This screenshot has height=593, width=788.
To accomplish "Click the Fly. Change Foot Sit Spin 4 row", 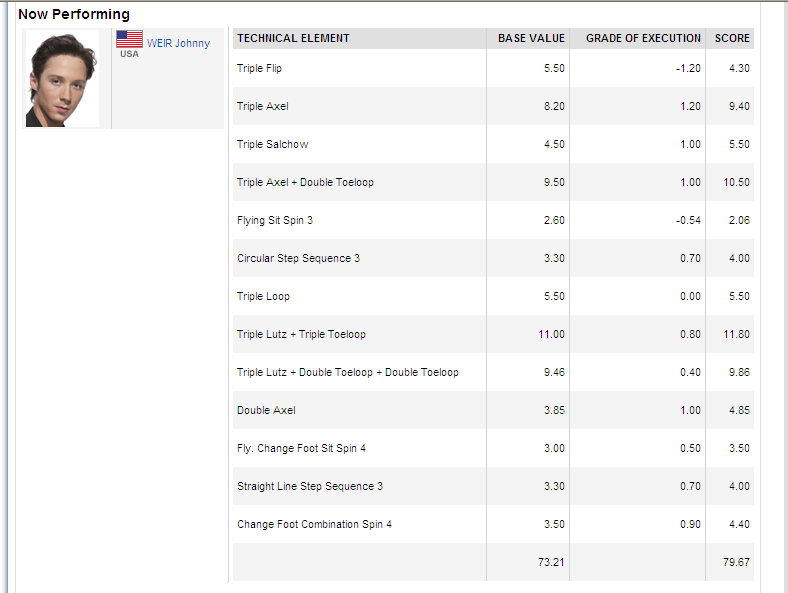I will tap(493, 448).
